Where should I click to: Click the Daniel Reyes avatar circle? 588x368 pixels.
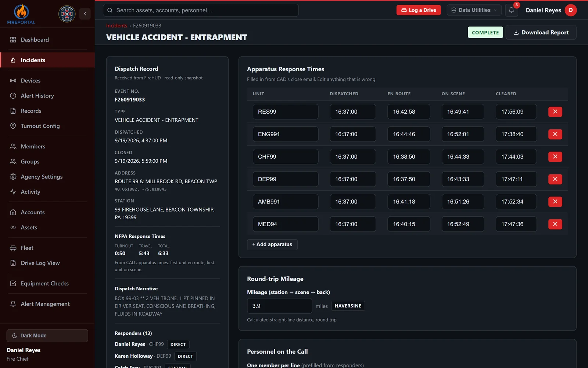click(571, 10)
